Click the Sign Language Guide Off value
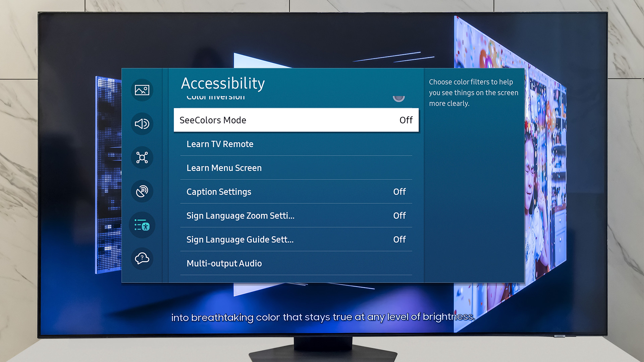Viewport: 644px width, 362px height. [x=399, y=240]
